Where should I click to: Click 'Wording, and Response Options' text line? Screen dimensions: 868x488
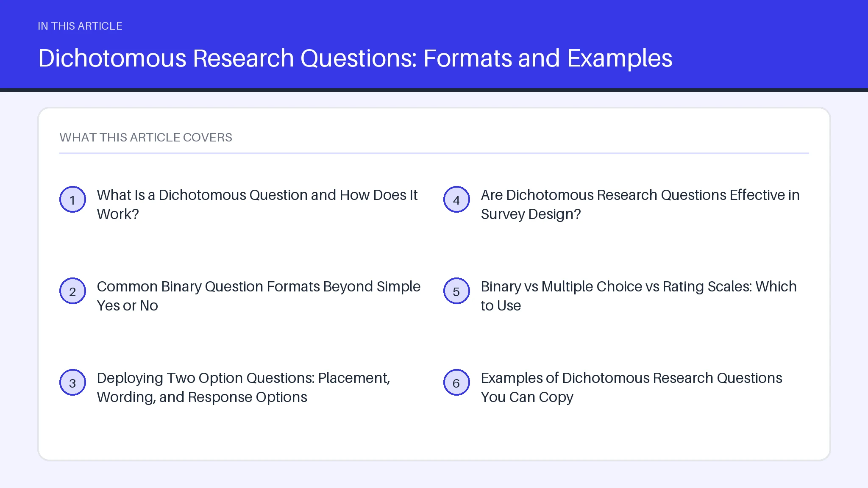click(202, 397)
